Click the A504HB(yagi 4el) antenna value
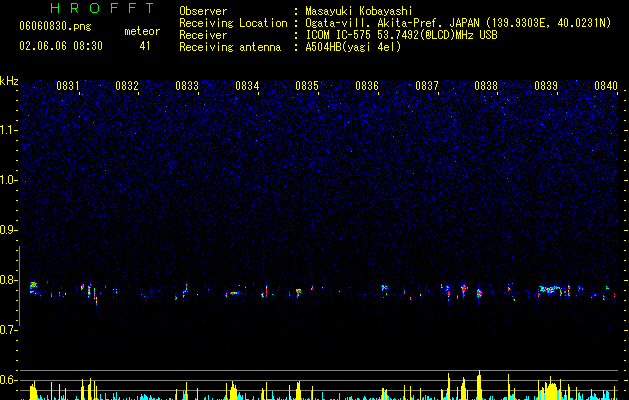Viewport: 629px width, 400px height. [353, 47]
